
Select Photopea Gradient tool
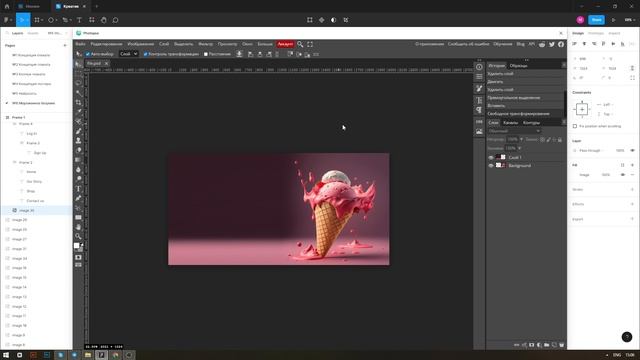[78, 160]
